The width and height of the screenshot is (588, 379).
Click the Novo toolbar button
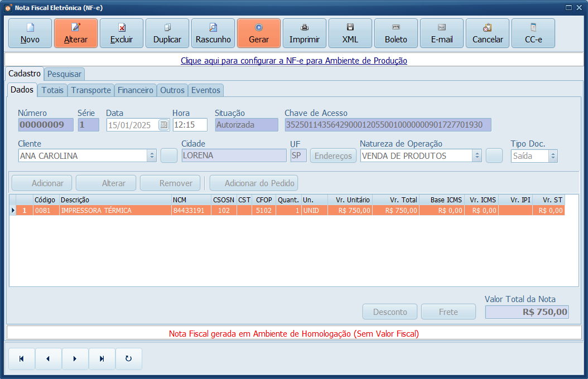(x=30, y=33)
